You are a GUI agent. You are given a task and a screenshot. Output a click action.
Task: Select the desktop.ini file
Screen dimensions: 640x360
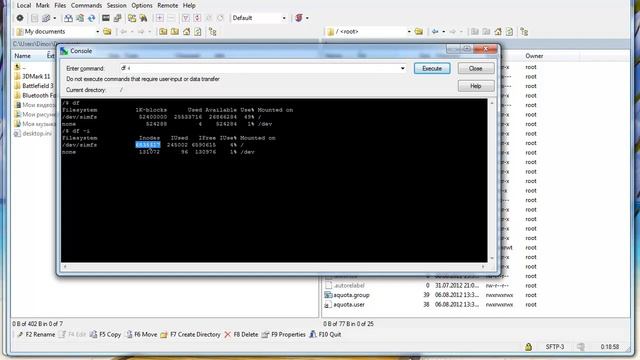coord(33,133)
